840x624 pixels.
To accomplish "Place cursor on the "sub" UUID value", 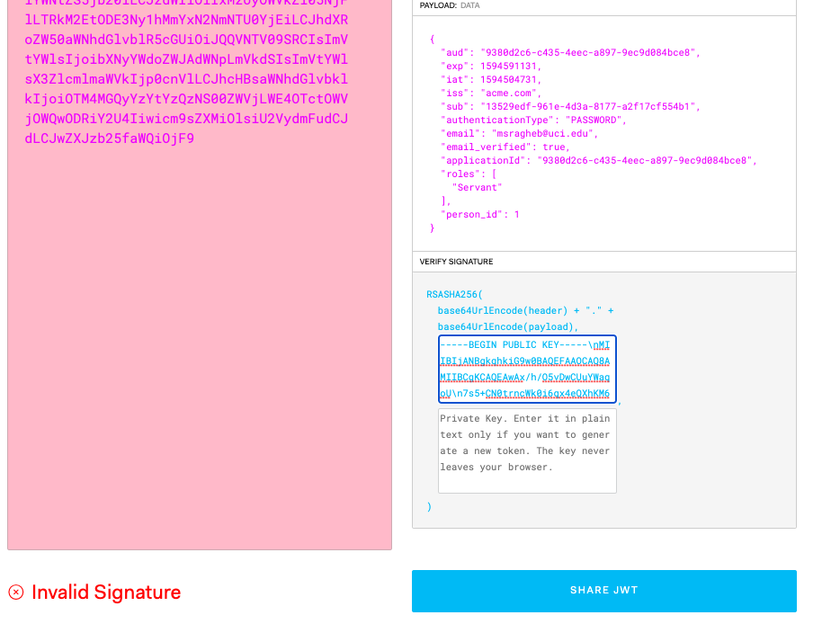I will point(587,106).
